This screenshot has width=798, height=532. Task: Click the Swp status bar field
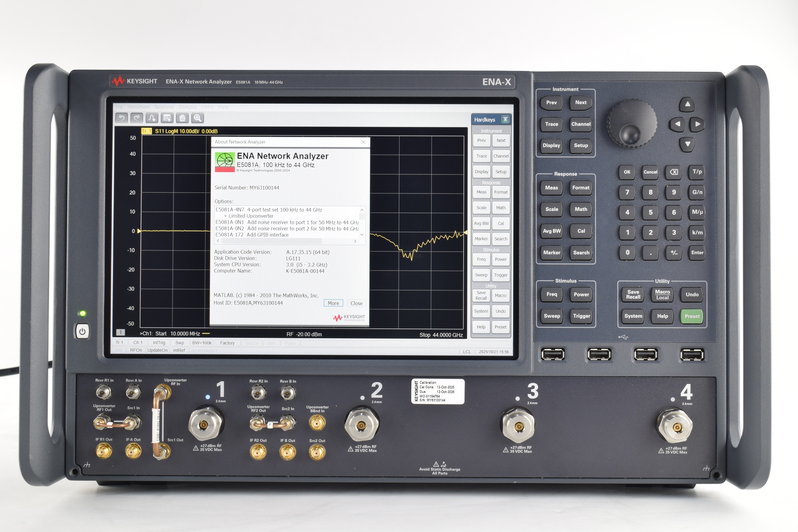[x=180, y=343]
